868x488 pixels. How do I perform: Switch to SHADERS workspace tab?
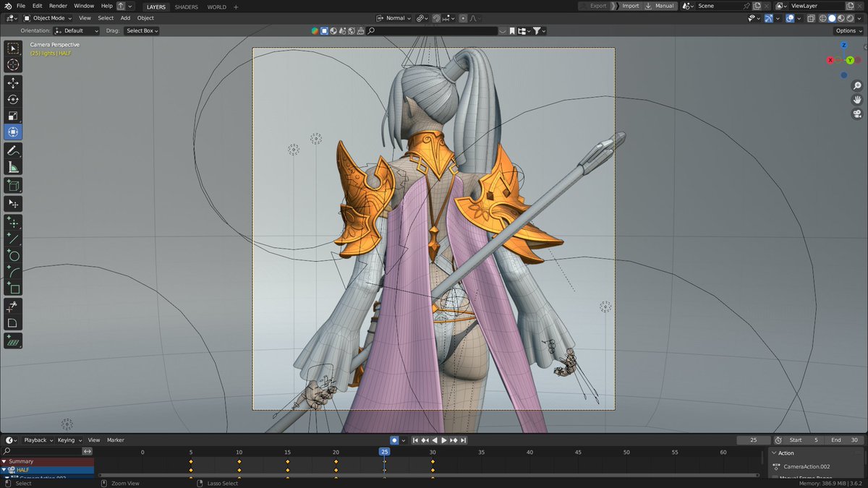click(x=187, y=7)
